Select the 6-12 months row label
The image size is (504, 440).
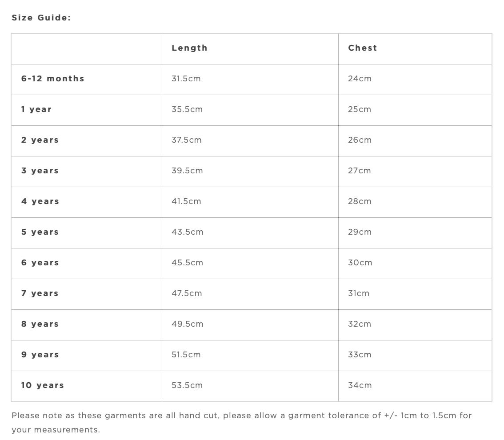click(x=52, y=79)
